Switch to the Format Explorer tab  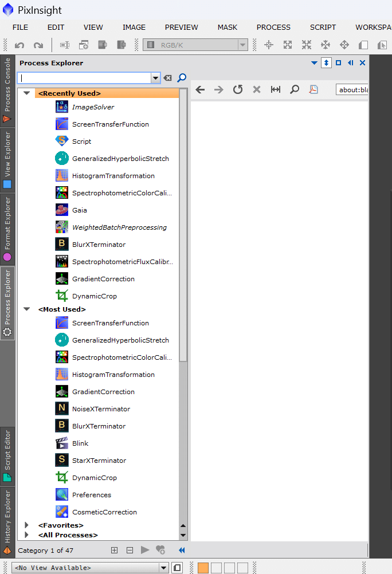tap(7, 229)
